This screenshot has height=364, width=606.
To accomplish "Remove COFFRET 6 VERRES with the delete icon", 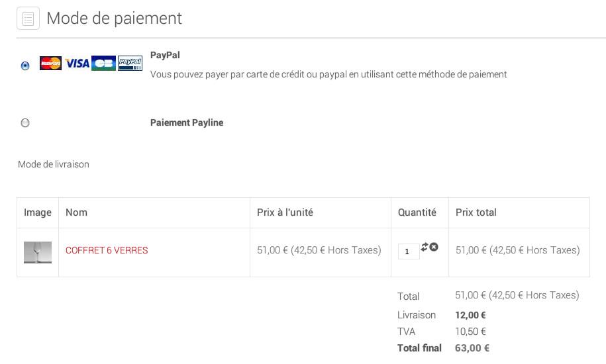I will [434, 247].
